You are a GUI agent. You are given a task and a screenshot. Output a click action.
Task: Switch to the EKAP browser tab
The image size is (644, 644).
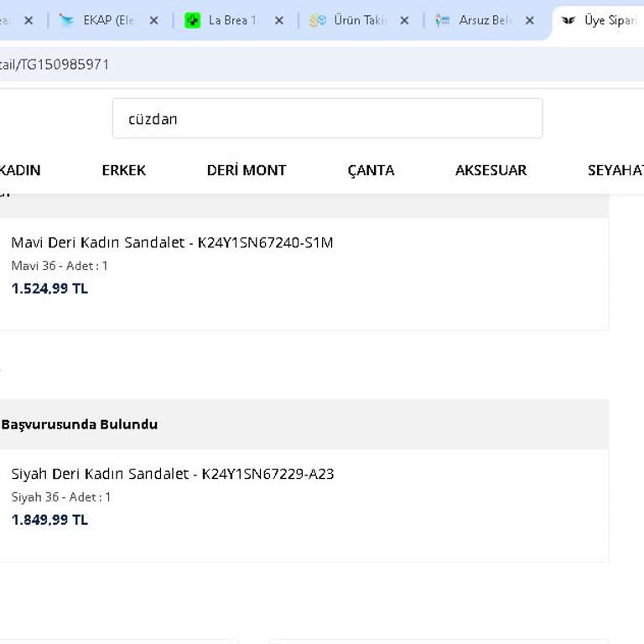[x=107, y=20]
